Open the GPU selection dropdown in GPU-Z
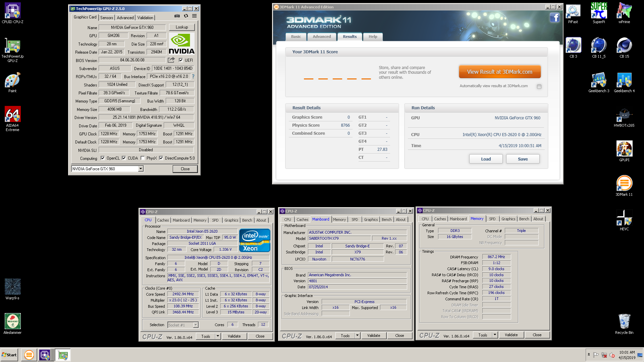 pos(141,169)
